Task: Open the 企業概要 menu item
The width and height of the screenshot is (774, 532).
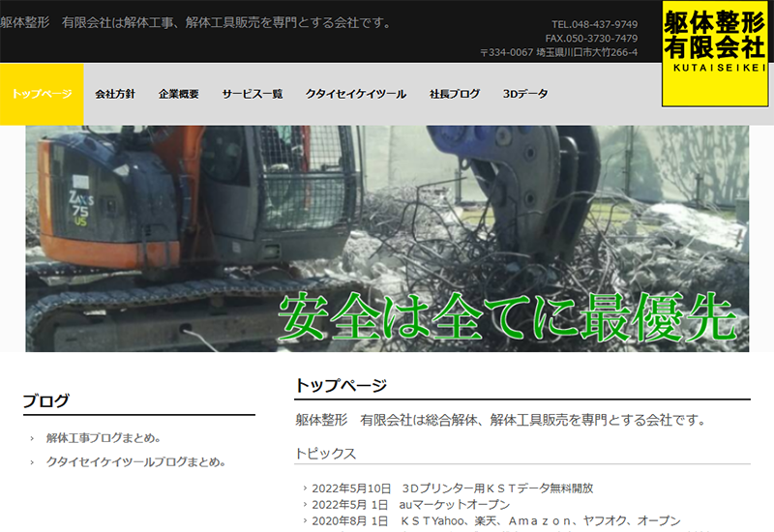Action: [179, 94]
